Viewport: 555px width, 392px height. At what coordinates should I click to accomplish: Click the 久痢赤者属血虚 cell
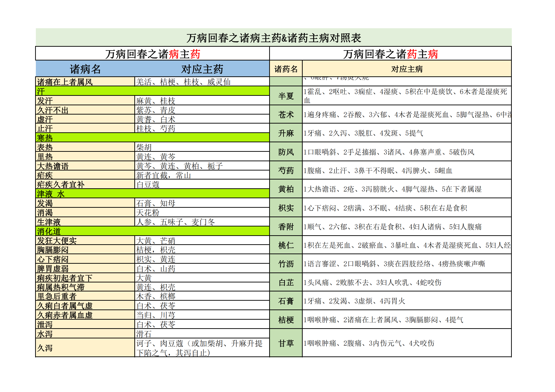85,315
